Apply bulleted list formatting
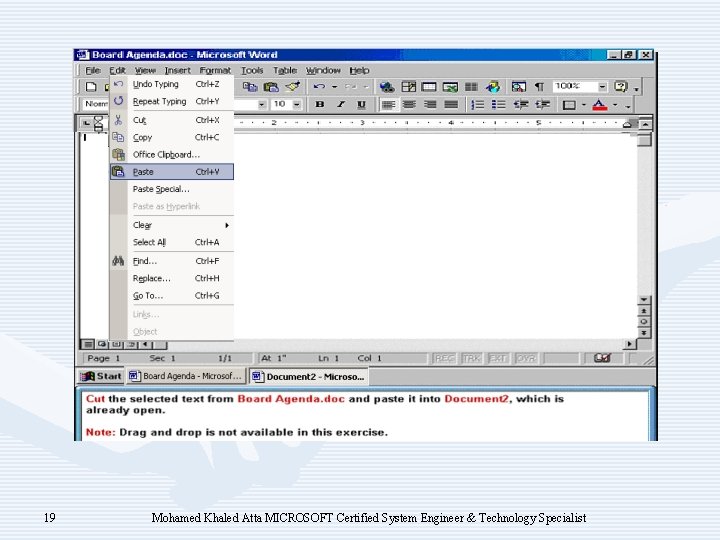The image size is (720, 540). click(499, 105)
